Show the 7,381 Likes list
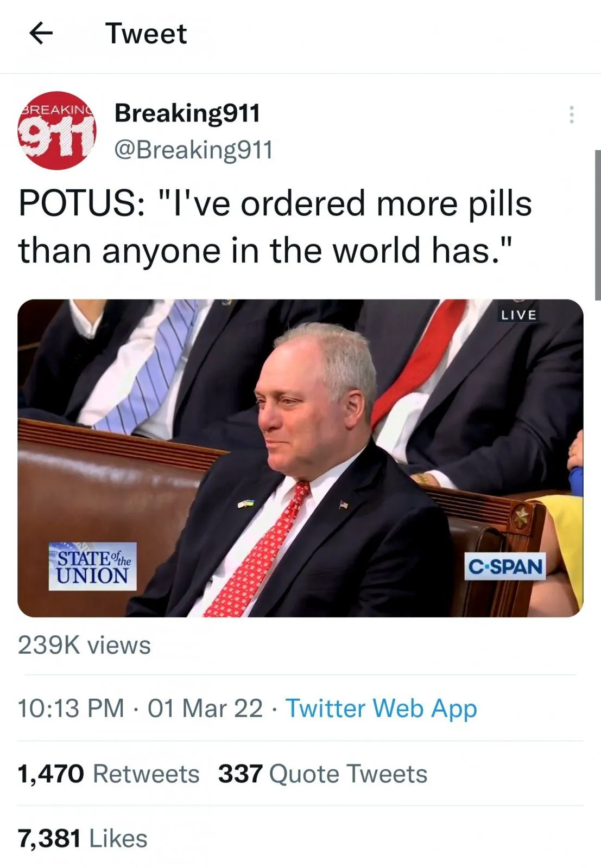 (x=83, y=838)
